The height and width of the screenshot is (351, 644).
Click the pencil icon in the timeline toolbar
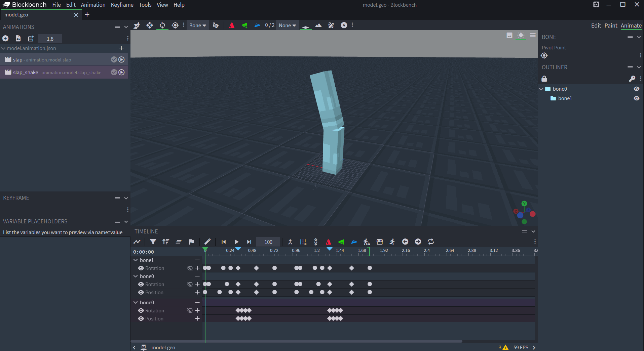tap(207, 242)
